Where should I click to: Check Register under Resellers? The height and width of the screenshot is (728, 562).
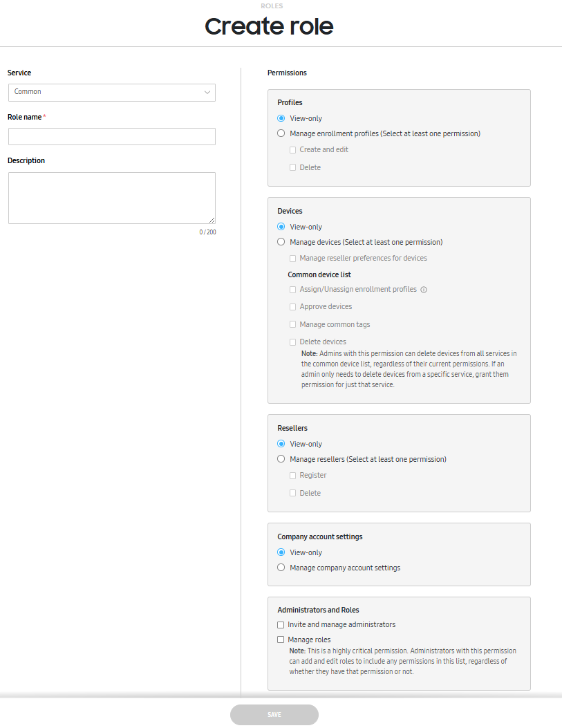(x=292, y=475)
